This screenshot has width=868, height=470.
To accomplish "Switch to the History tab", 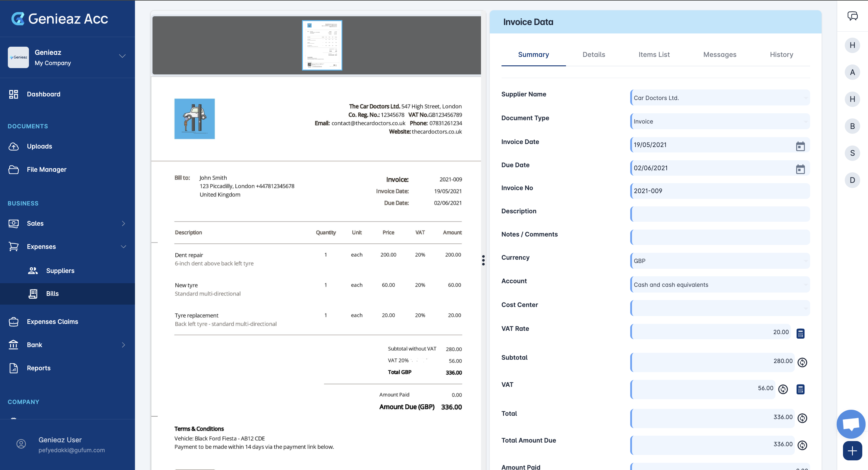I will (x=781, y=54).
